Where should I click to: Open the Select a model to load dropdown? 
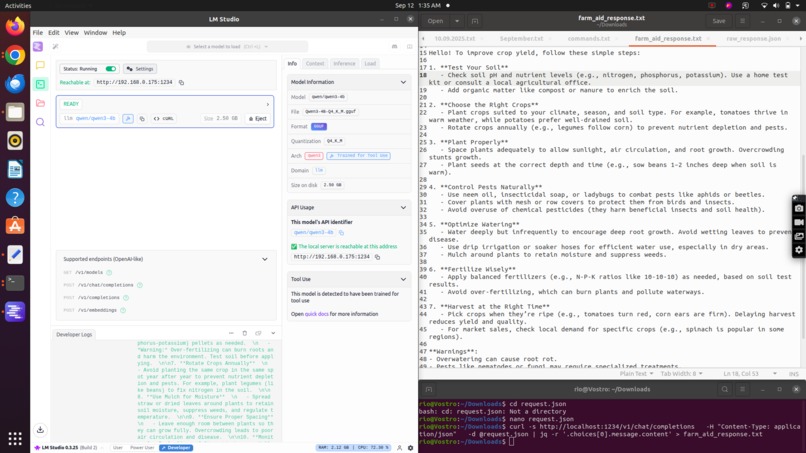(227, 46)
